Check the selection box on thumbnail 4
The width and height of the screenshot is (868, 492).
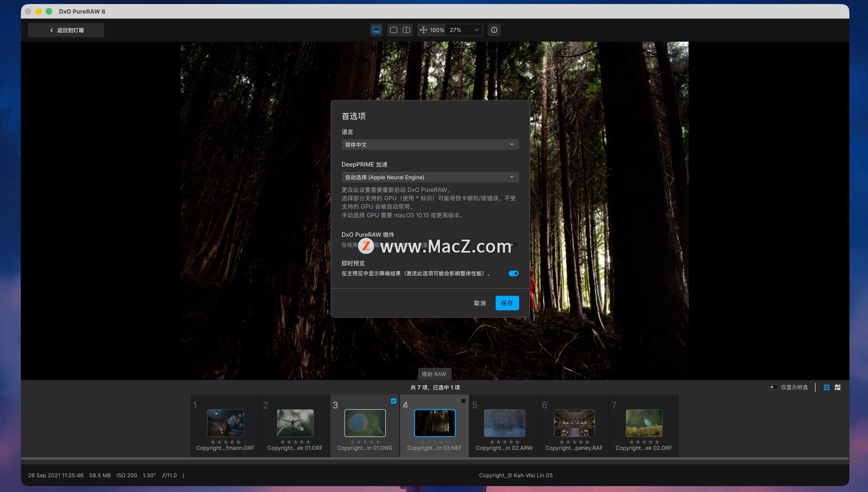coord(463,401)
